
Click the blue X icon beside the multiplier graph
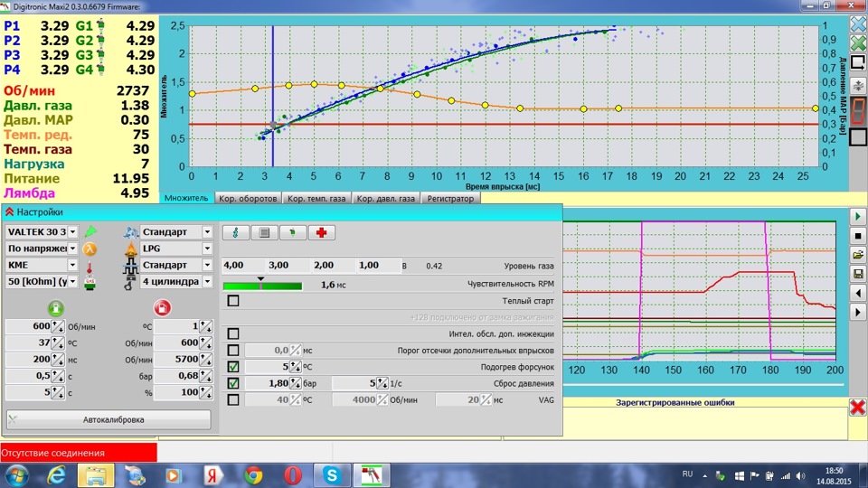(x=858, y=23)
